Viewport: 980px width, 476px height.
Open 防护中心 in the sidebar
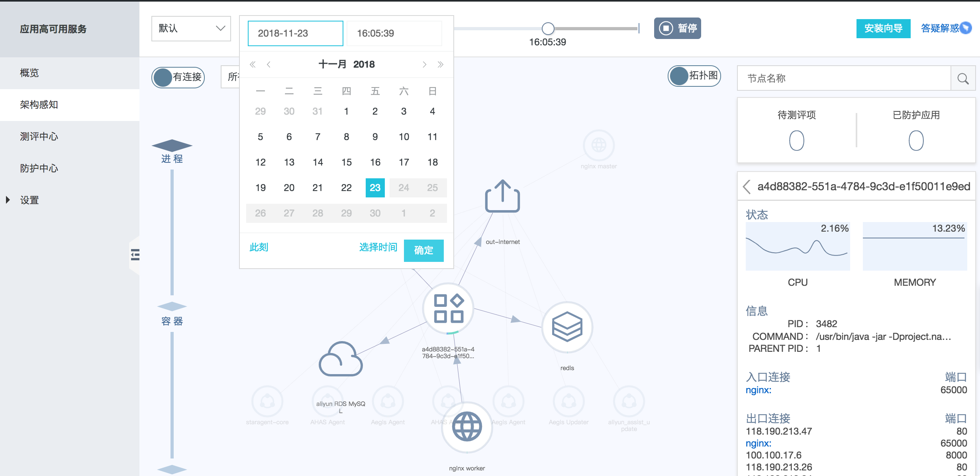[x=39, y=168]
